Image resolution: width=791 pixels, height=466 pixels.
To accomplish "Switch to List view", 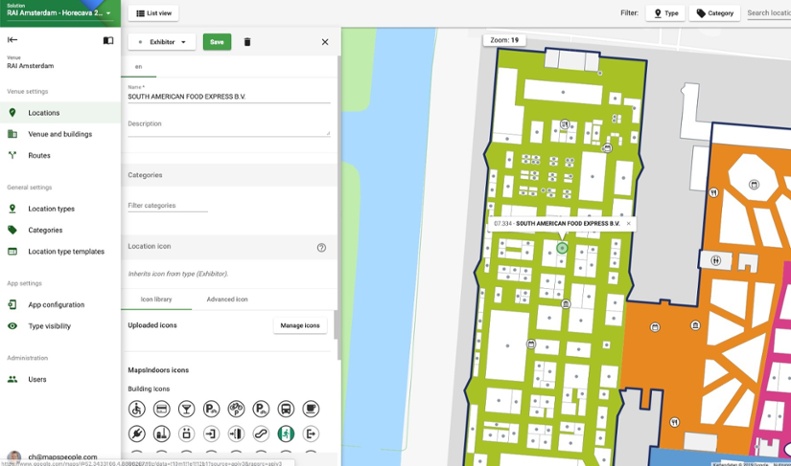I will pyautogui.click(x=153, y=13).
